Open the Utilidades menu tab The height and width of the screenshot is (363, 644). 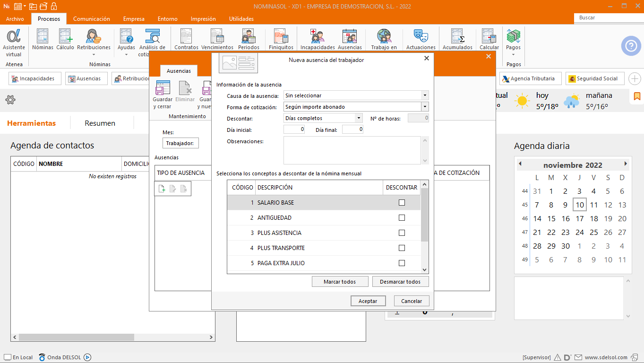(x=241, y=19)
